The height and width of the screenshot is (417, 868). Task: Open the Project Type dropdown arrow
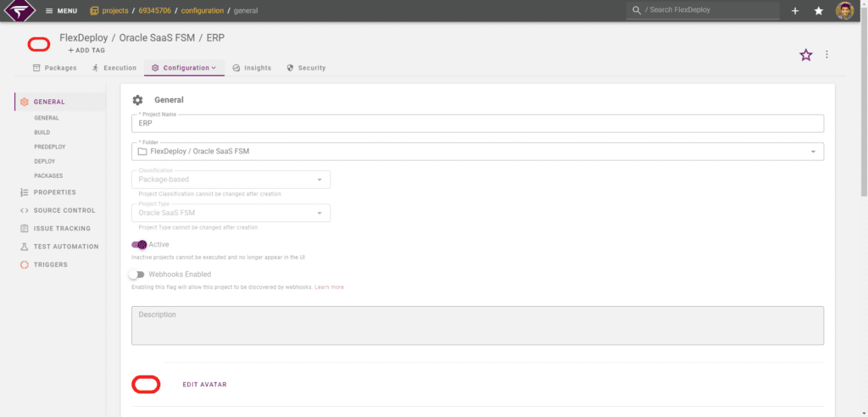tap(320, 214)
